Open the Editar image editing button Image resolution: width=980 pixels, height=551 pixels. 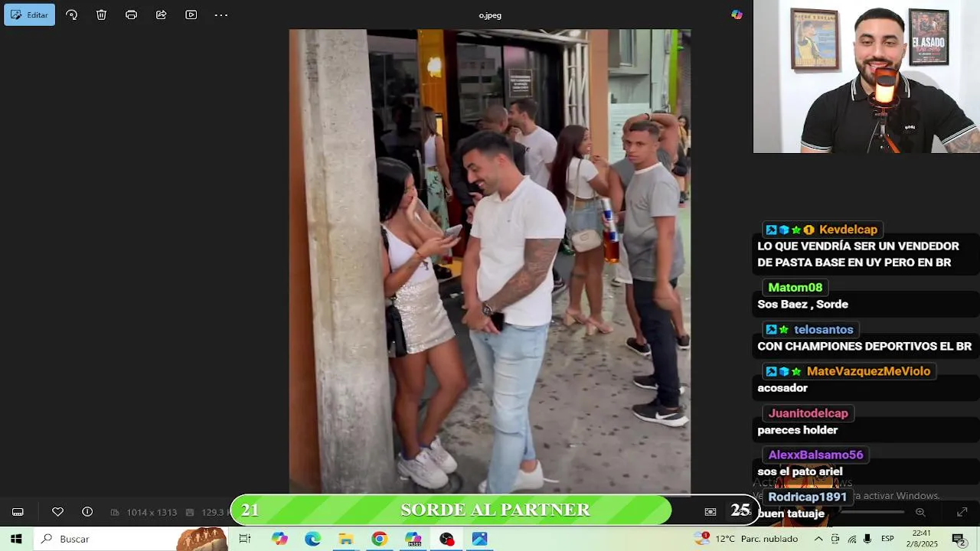tap(29, 15)
